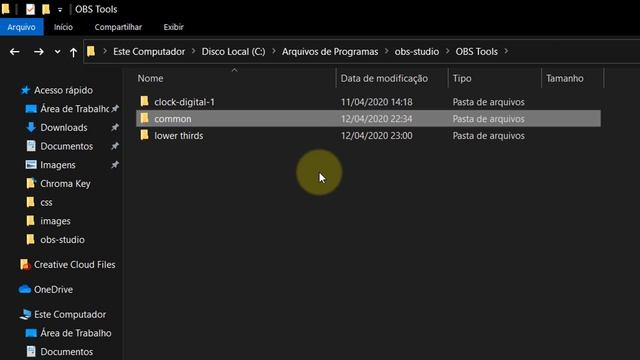
Task: Select the lower thirds folder
Action: (179, 136)
